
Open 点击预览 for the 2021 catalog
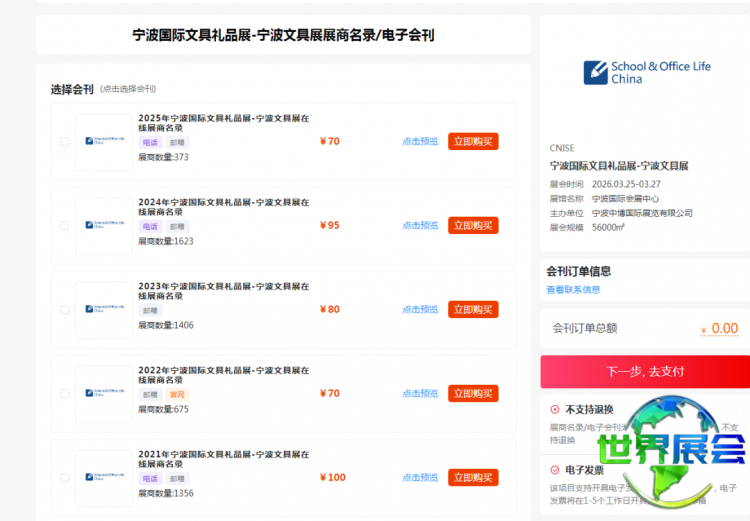(420, 478)
